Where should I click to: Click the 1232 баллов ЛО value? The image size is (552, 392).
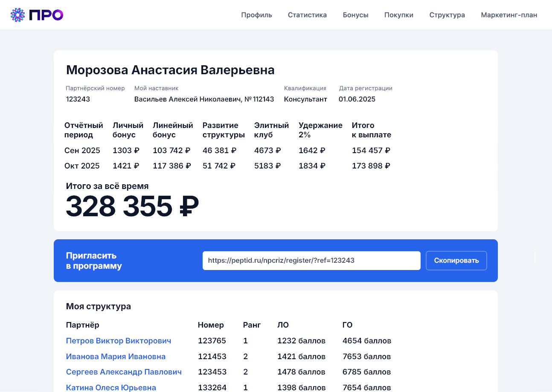click(x=301, y=341)
